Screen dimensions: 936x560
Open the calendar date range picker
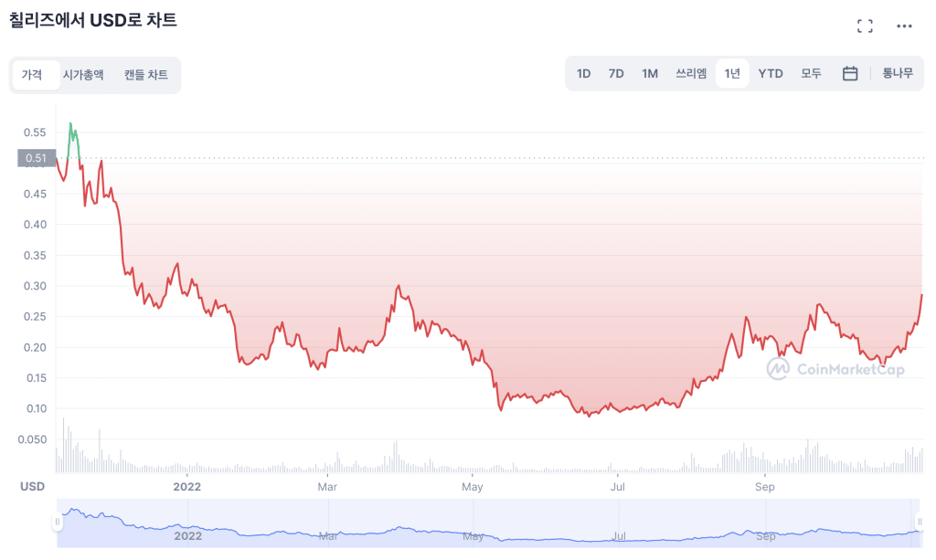tap(849, 74)
